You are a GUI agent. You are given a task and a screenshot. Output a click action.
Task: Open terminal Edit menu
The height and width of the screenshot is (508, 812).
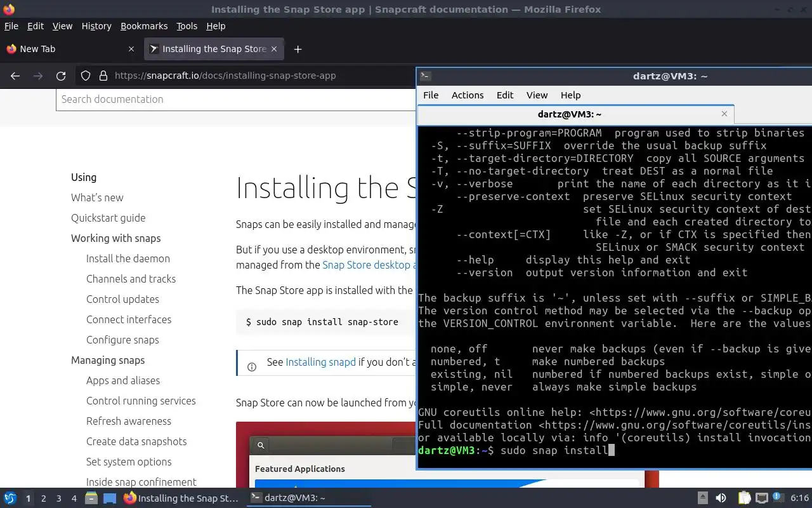click(505, 95)
